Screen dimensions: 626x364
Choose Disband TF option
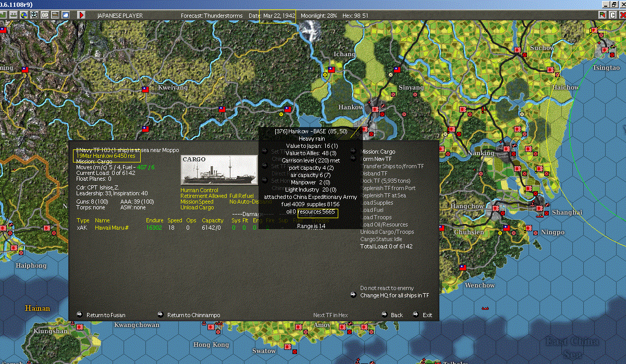click(x=374, y=173)
